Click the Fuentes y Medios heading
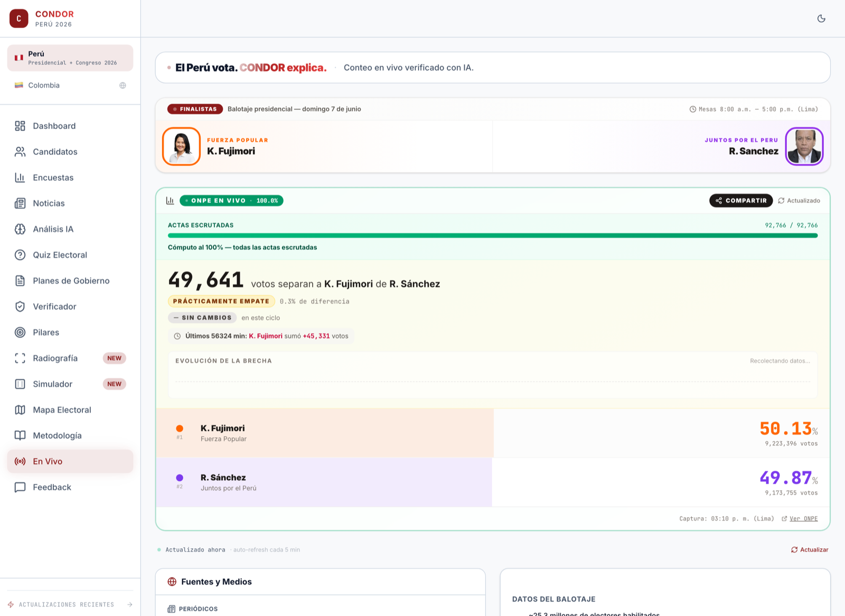This screenshot has width=845, height=616. (x=217, y=582)
